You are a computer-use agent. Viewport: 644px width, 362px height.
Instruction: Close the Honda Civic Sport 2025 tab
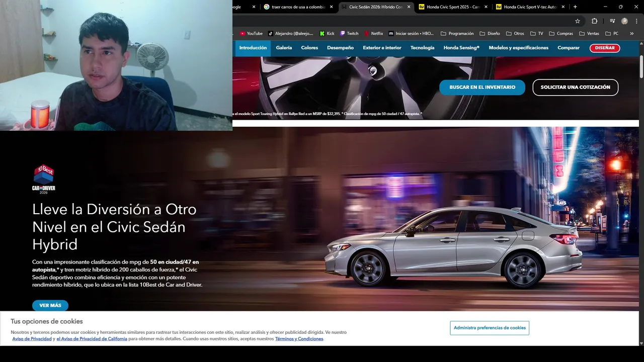click(x=486, y=7)
